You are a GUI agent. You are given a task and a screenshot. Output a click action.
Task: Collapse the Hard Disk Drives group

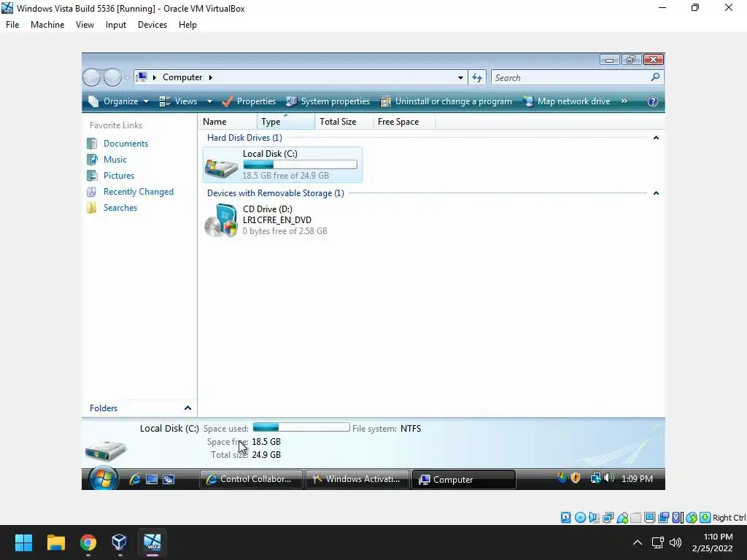tap(656, 138)
